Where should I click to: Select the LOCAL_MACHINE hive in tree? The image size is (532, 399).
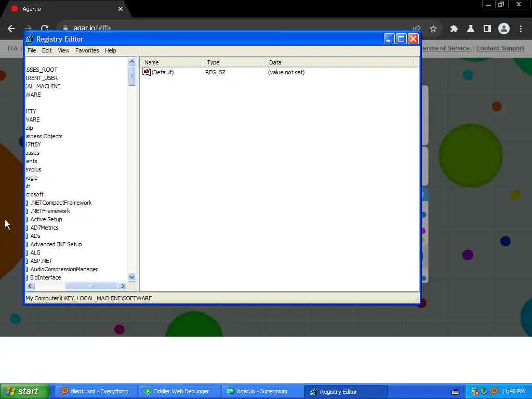[x=43, y=86]
